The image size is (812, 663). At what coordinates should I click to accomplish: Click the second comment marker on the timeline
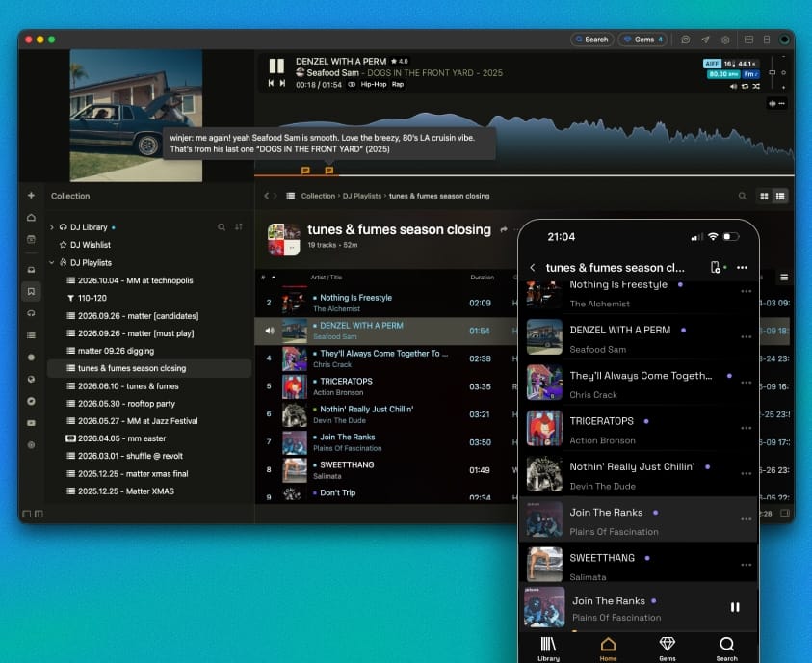coord(328,170)
